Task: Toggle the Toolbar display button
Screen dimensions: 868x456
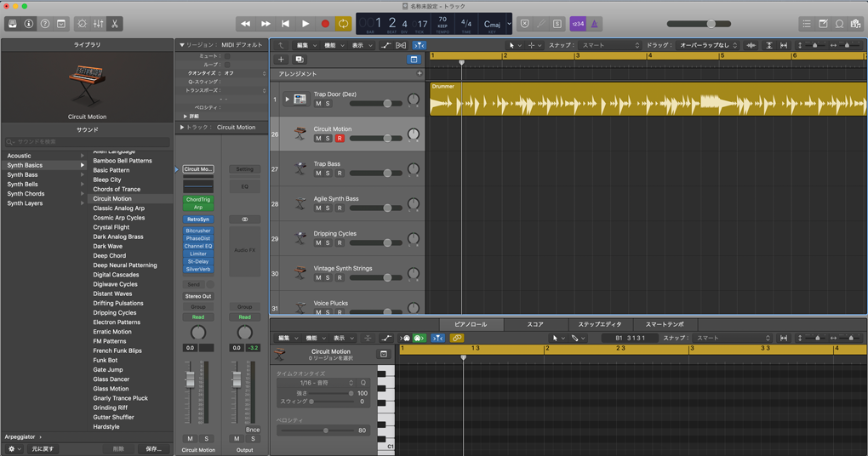Action: pyautogui.click(x=61, y=24)
